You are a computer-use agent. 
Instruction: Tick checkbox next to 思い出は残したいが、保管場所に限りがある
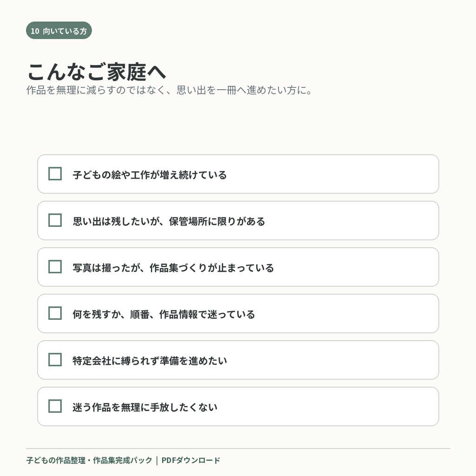pyautogui.click(x=55, y=220)
